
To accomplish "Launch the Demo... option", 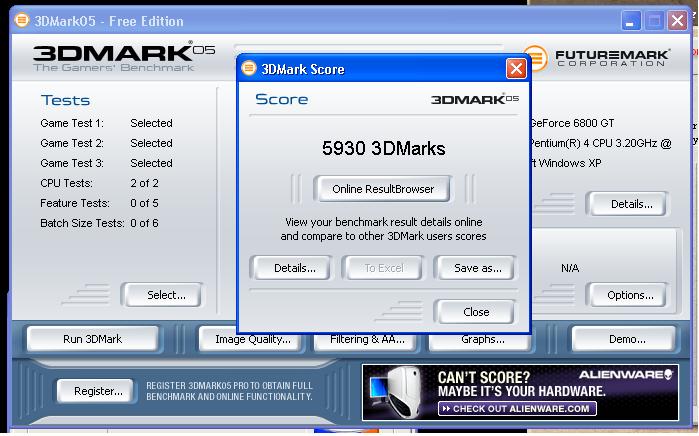I will [626, 339].
